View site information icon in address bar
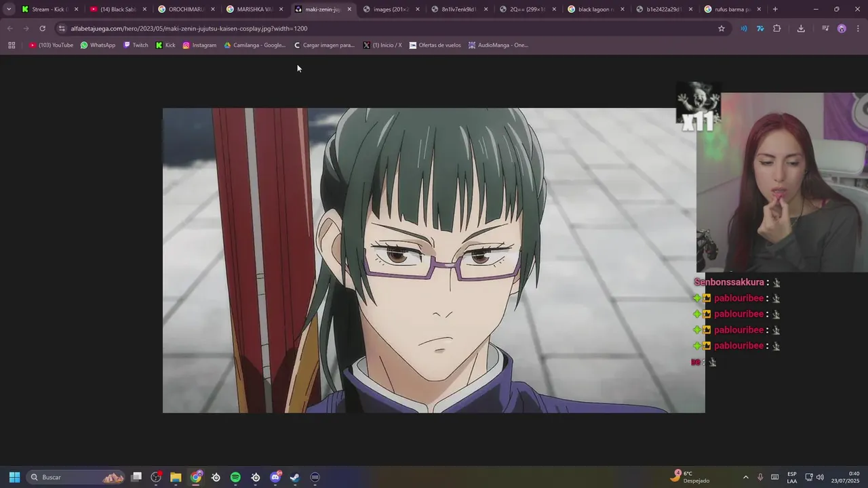 pyautogui.click(x=62, y=28)
